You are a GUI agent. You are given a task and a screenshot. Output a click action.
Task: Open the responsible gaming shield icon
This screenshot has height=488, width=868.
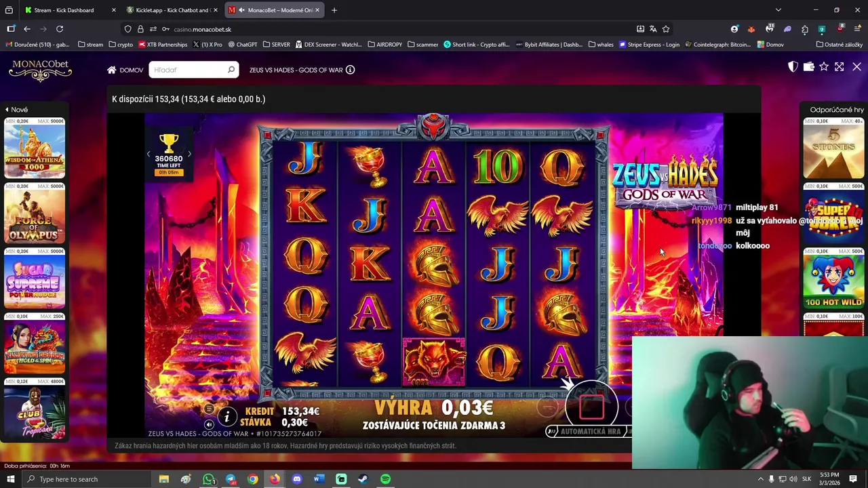[x=793, y=66]
